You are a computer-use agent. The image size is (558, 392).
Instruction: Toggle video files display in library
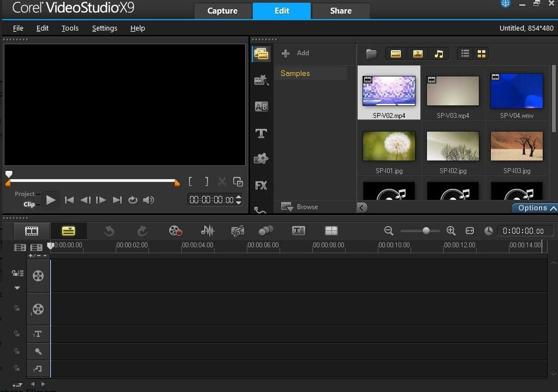click(x=396, y=54)
